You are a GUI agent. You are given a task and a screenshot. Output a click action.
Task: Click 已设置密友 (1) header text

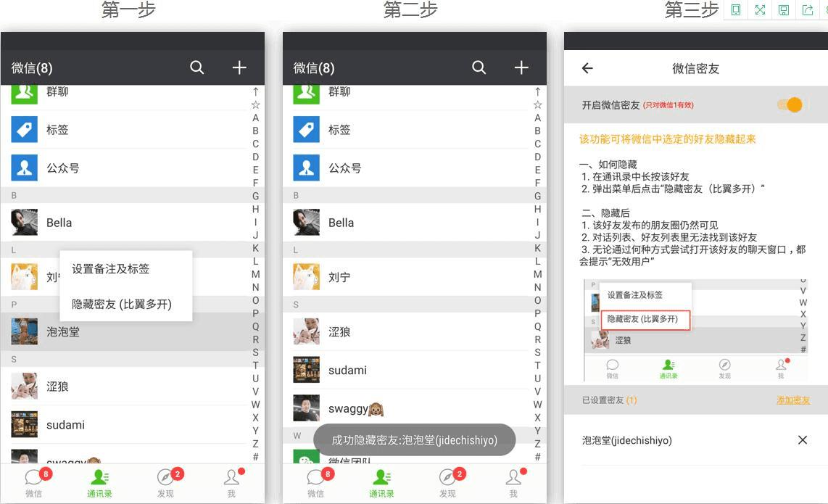609,400
